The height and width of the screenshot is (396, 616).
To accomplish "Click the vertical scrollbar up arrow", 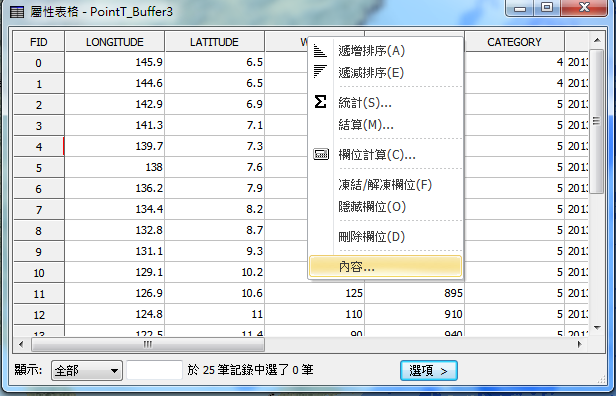I will tap(597, 40).
